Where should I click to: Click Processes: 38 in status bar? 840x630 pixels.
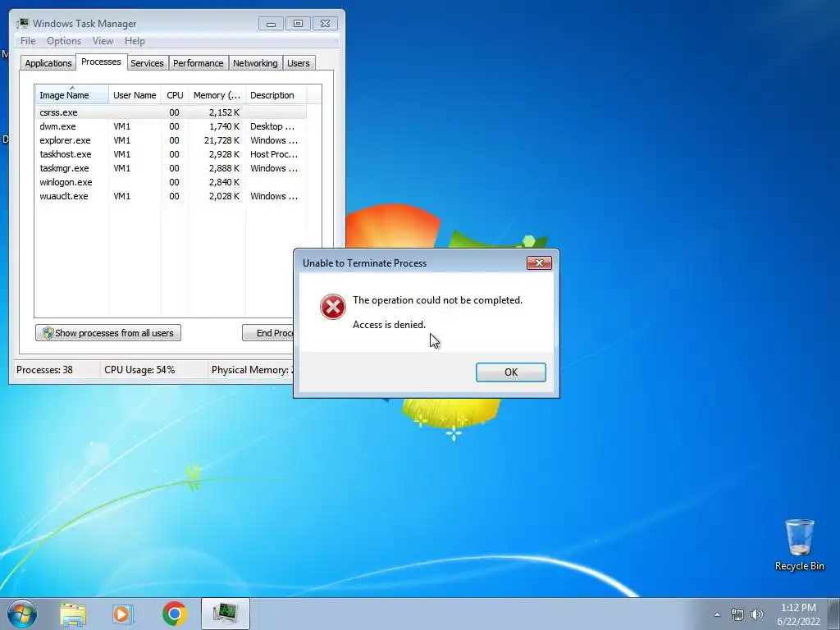click(44, 370)
